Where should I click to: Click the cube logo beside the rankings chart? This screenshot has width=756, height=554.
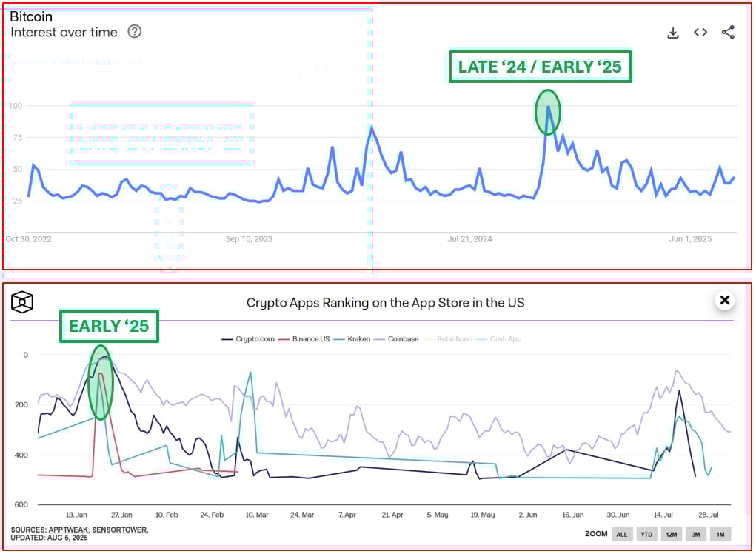(x=21, y=302)
